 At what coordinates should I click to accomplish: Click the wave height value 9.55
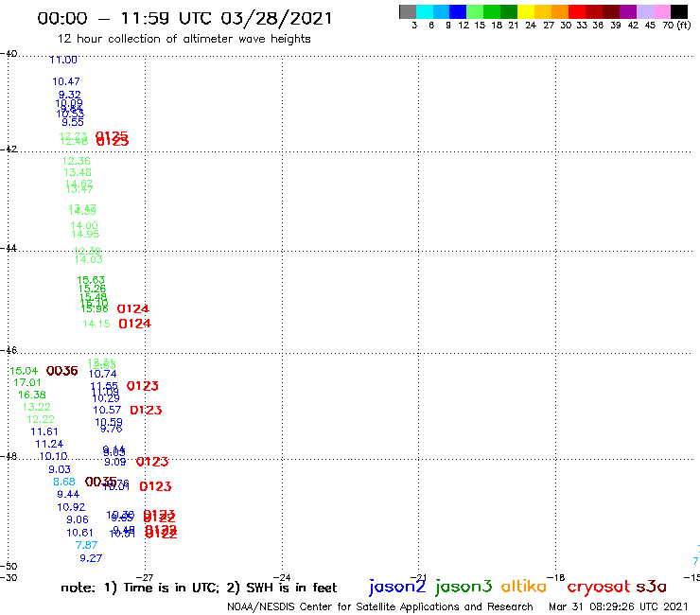click(x=73, y=122)
